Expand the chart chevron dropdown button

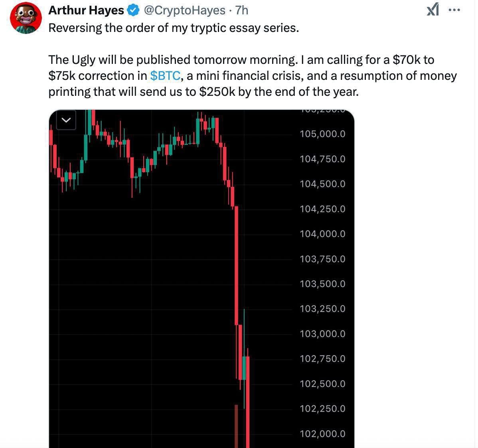66,120
